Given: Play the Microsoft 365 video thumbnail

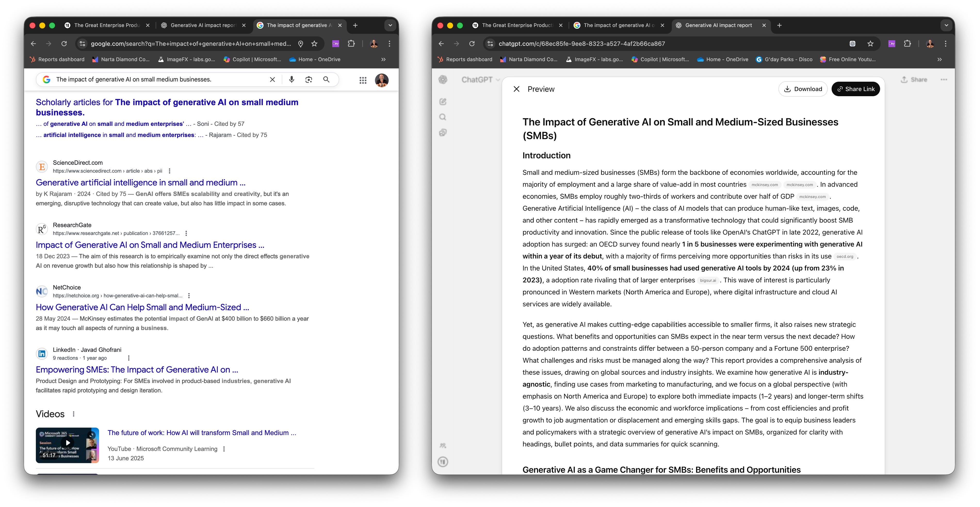Looking at the screenshot, I should tap(67, 443).
